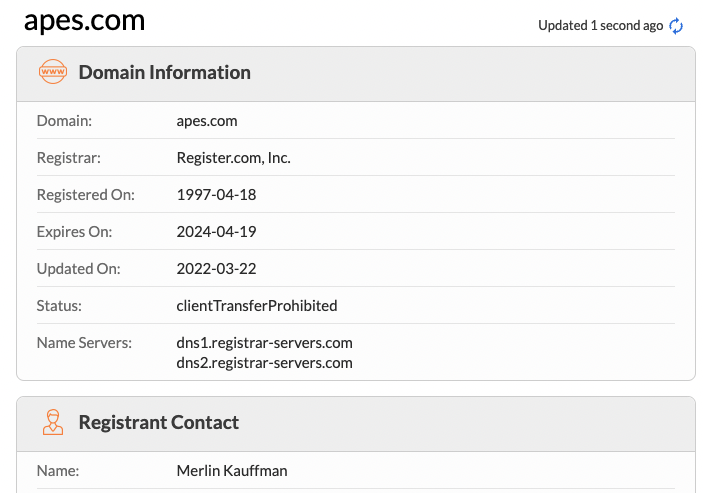703x493 pixels.
Task: Click the blue refresh icon
Action: 676,26
